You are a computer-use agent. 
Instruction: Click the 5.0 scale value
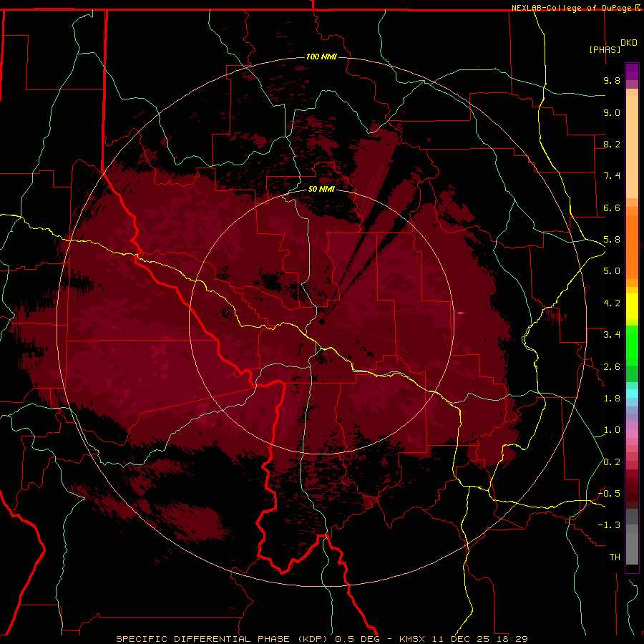pos(612,271)
